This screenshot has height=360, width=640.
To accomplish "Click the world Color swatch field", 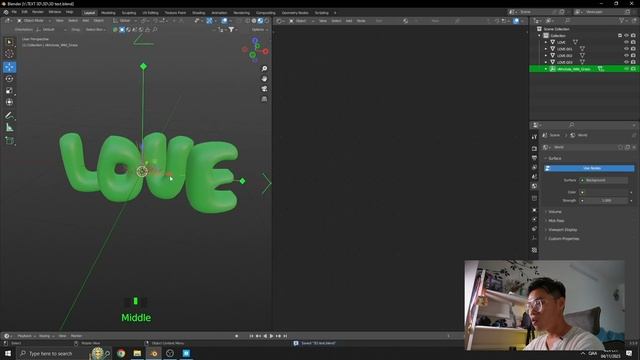I will coord(604,192).
